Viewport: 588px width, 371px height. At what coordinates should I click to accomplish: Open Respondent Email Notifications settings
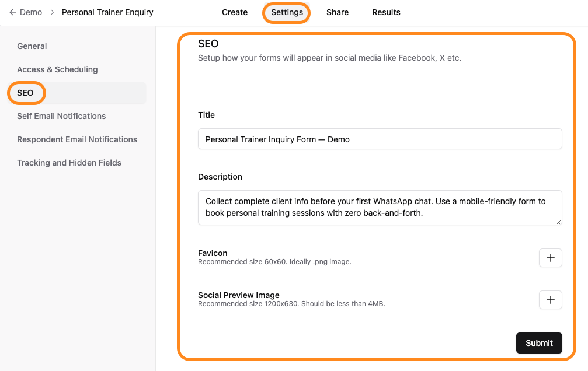77,139
